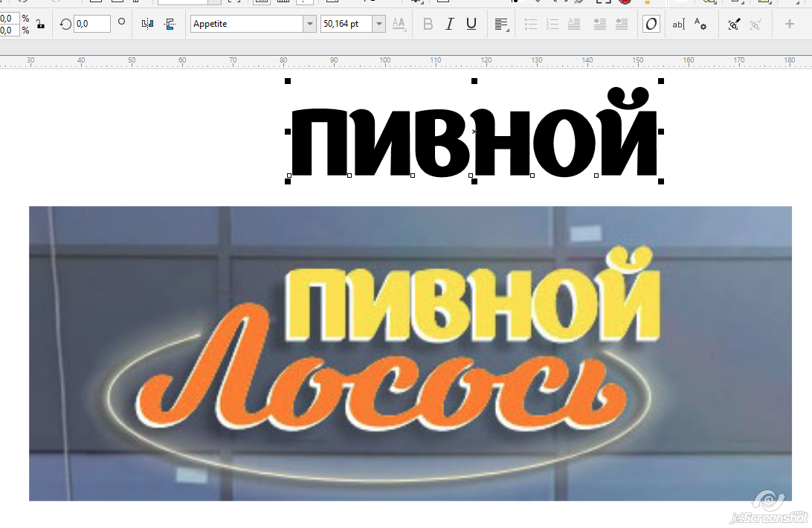Viewport: 812px width, 528px height.
Task: Click the lower scale percent field
Action: [10, 30]
